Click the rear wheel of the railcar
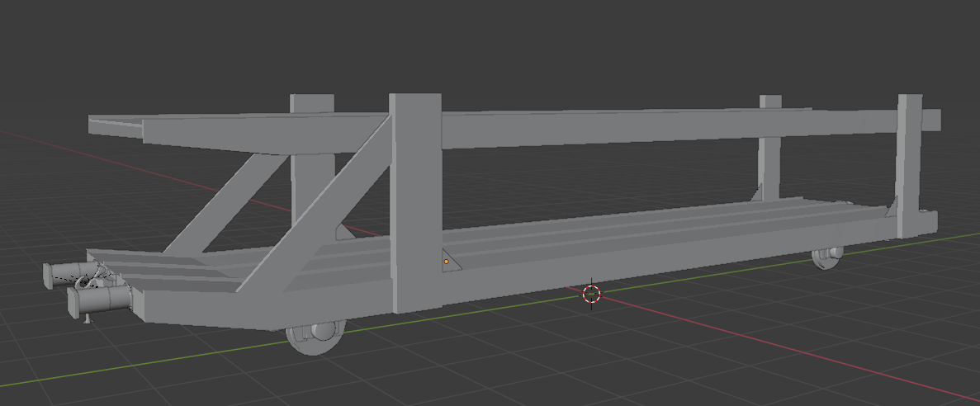Viewport: 980px width, 406px height. click(x=828, y=257)
